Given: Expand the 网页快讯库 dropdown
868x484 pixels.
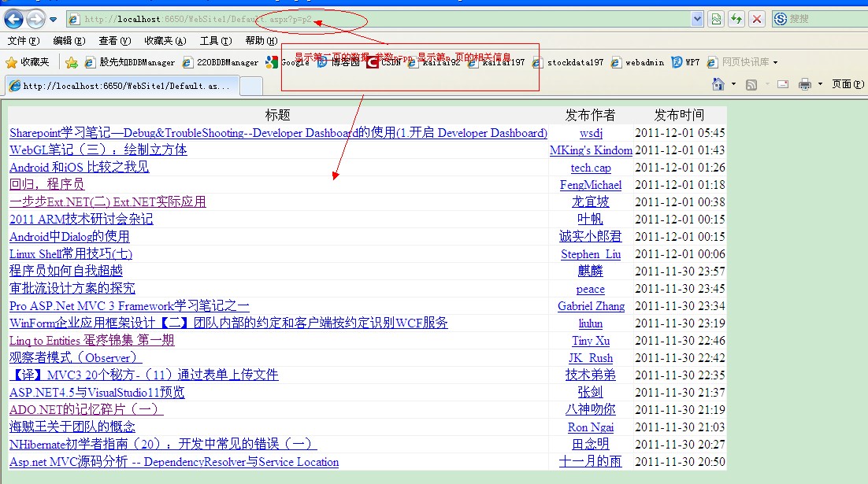Looking at the screenshot, I should tap(775, 62).
